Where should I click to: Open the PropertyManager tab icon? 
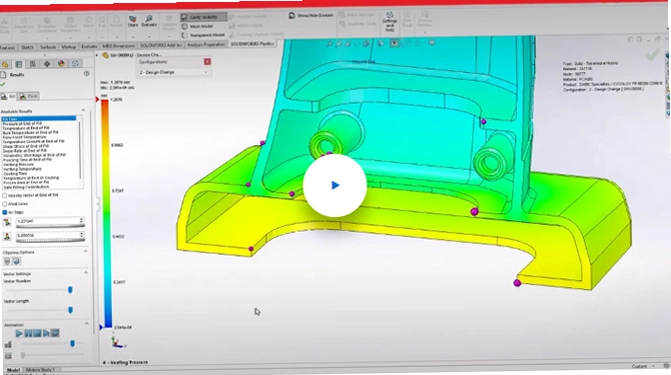[x=19, y=64]
